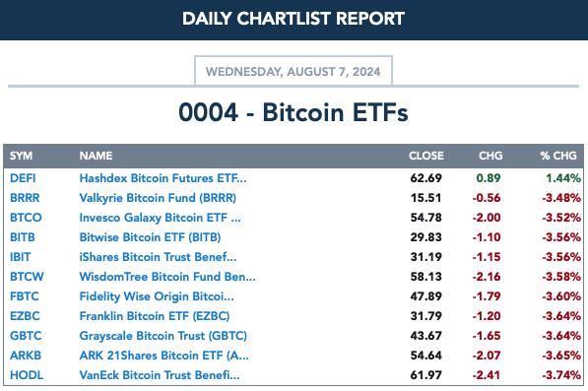The height and width of the screenshot is (391, 588).
Task: Click the Wednesday, August 7, 2024 date box
Action: point(294,71)
